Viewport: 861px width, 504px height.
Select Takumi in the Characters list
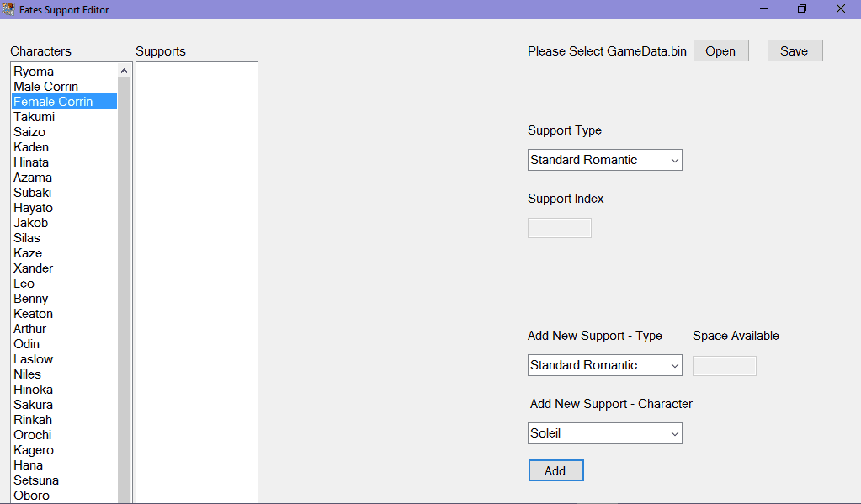64,117
